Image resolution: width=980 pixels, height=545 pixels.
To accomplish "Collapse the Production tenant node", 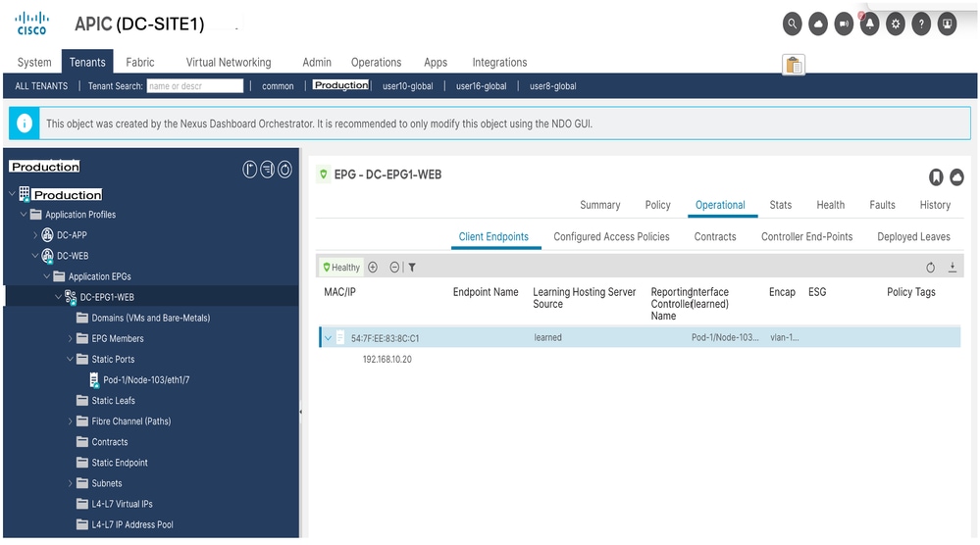I will [12, 194].
